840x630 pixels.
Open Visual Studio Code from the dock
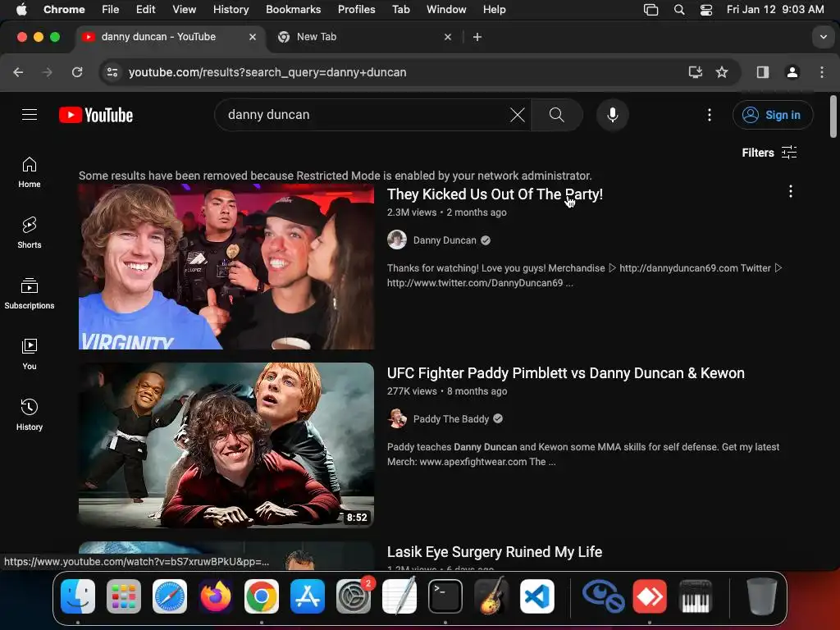click(536, 596)
